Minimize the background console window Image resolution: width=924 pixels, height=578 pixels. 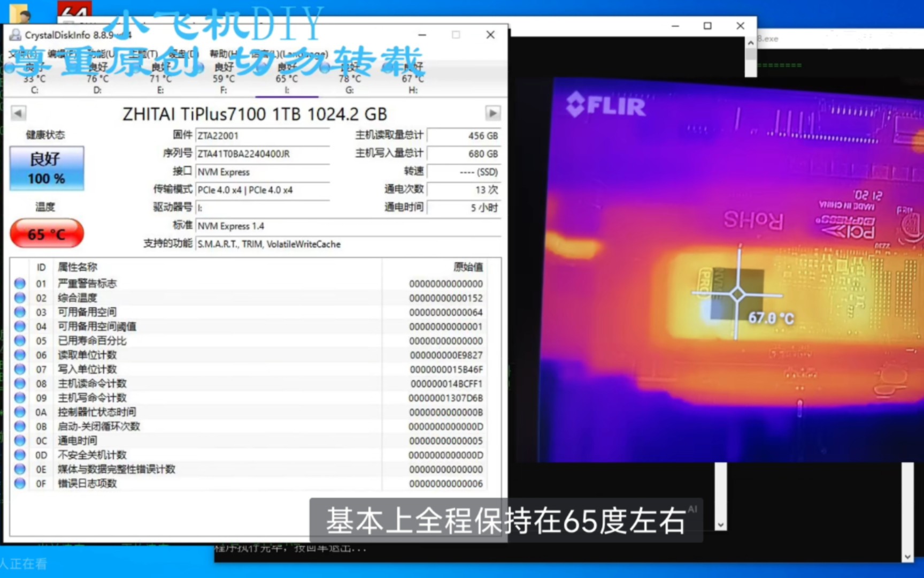[x=675, y=26]
